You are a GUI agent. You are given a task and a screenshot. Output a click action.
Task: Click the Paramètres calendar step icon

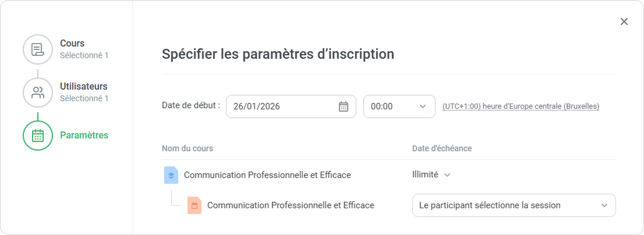38,136
